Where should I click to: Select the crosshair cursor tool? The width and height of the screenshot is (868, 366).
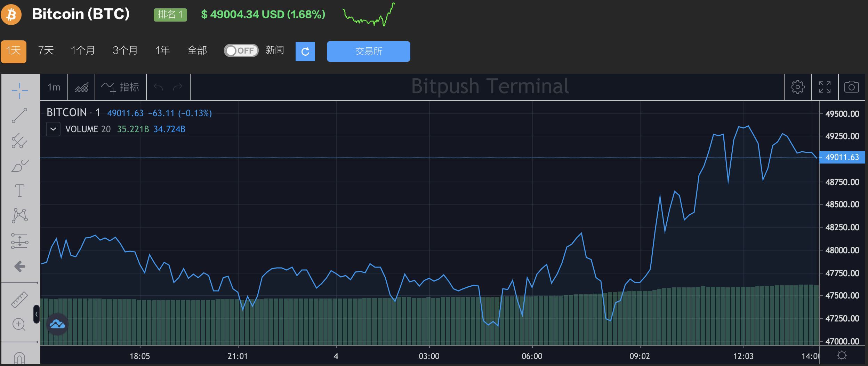tap(19, 91)
